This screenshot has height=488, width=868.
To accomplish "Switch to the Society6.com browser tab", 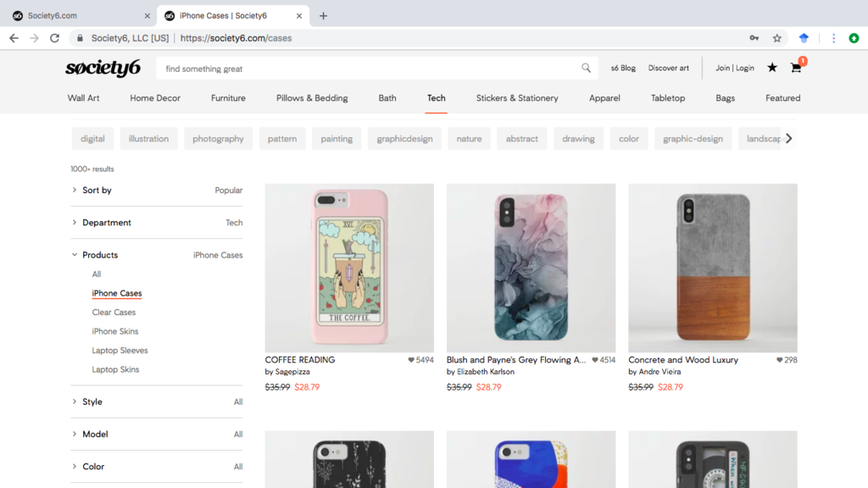I will coord(81,16).
